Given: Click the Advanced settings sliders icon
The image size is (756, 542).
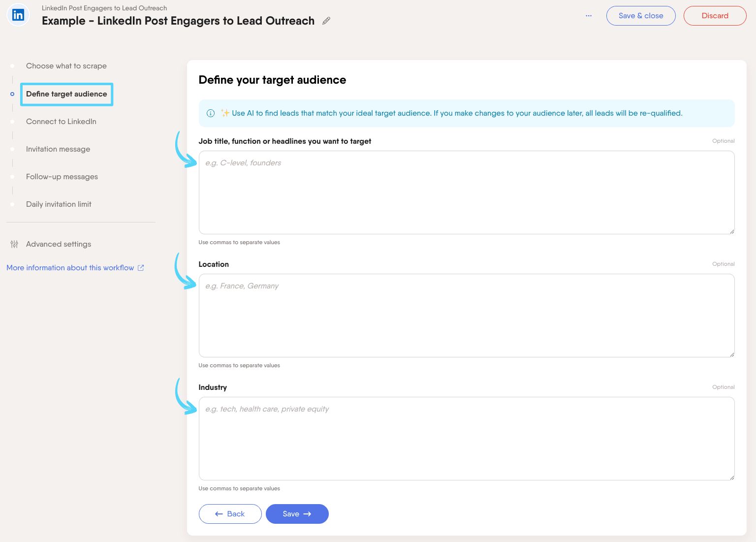Looking at the screenshot, I should pyautogui.click(x=14, y=244).
